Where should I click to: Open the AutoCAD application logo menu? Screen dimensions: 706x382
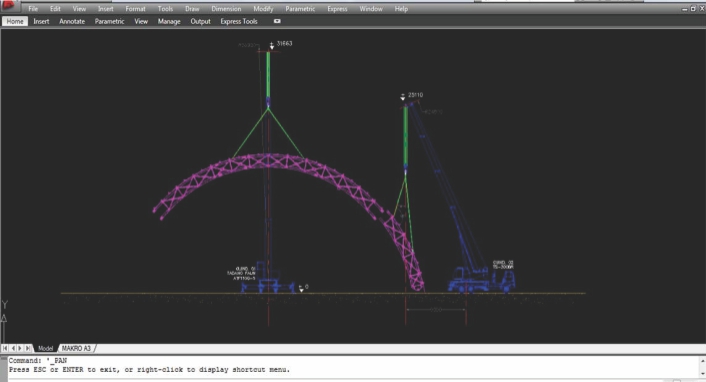click(x=9, y=5)
